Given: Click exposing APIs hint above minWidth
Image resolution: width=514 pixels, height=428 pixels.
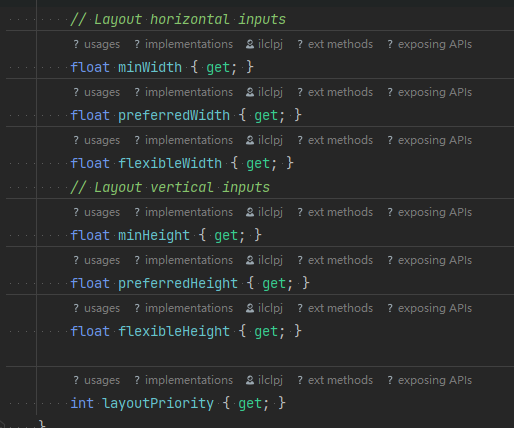Looking at the screenshot, I should click(x=430, y=44).
